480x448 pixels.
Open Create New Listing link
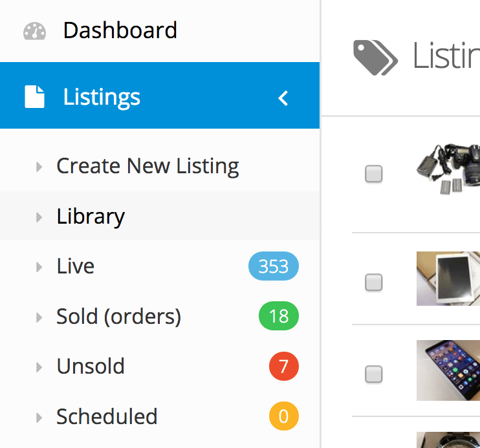click(147, 166)
